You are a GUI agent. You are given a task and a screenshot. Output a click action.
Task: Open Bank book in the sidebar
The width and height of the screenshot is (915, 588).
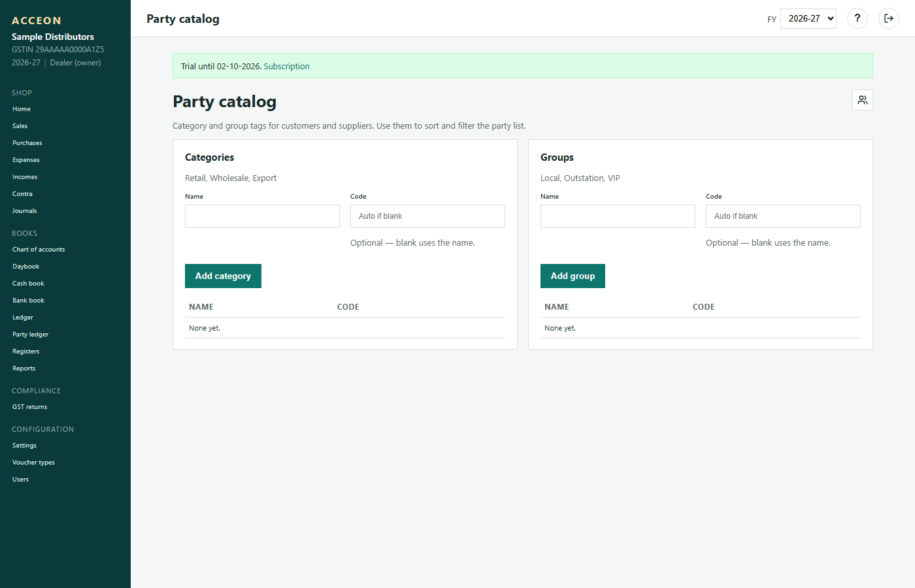click(x=28, y=301)
